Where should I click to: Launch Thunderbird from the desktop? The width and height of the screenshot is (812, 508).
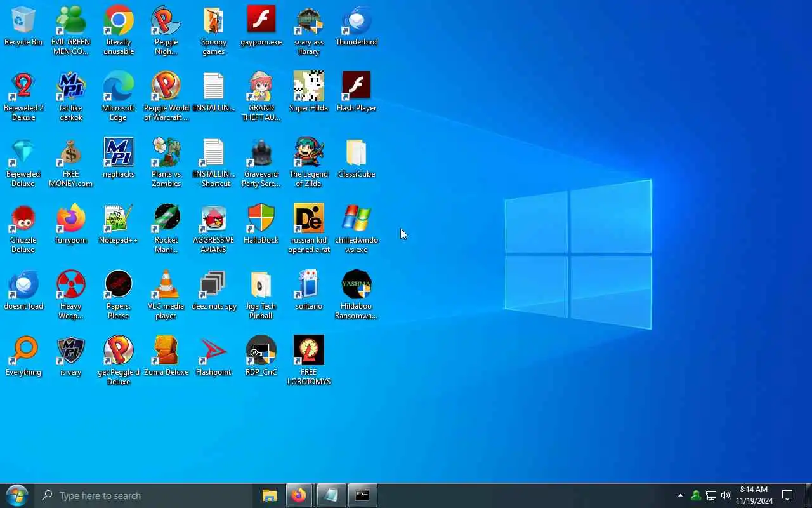(x=357, y=27)
